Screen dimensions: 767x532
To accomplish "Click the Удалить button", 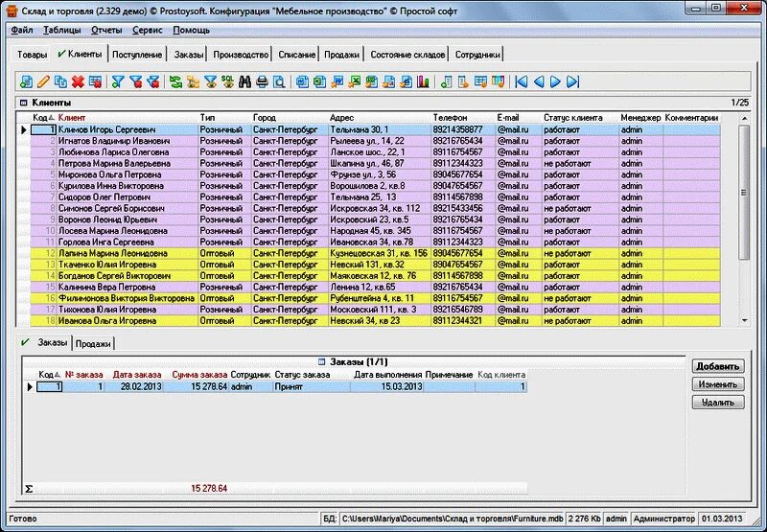I will [x=717, y=403].
